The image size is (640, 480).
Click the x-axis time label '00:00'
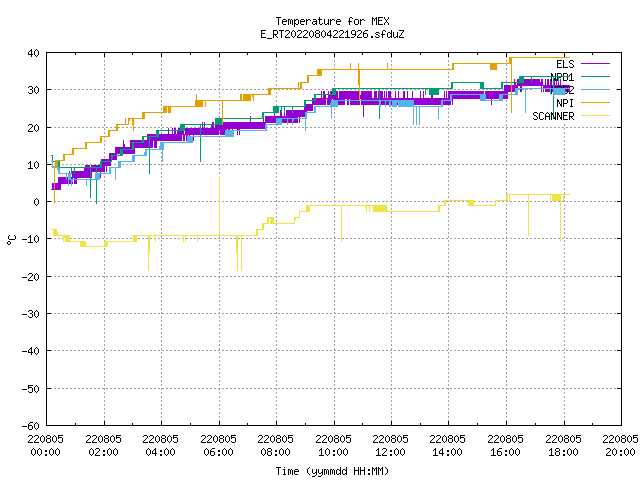tap(46, 452)
